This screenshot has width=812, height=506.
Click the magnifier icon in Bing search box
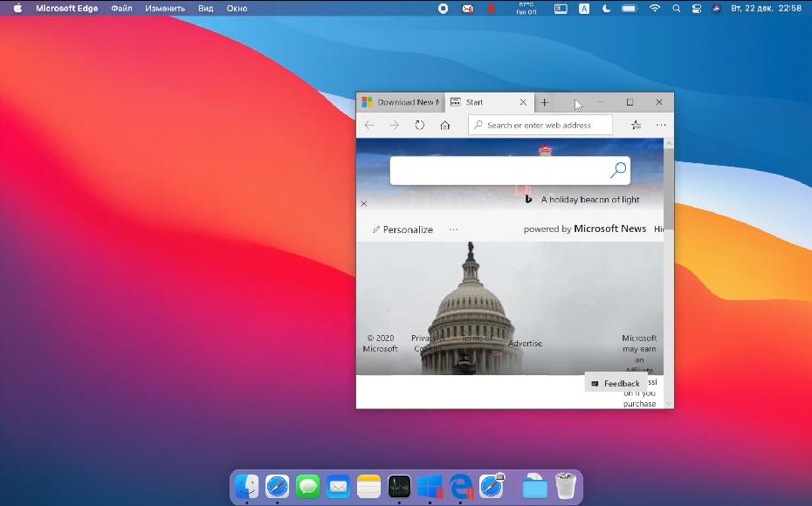click(618, 170)
